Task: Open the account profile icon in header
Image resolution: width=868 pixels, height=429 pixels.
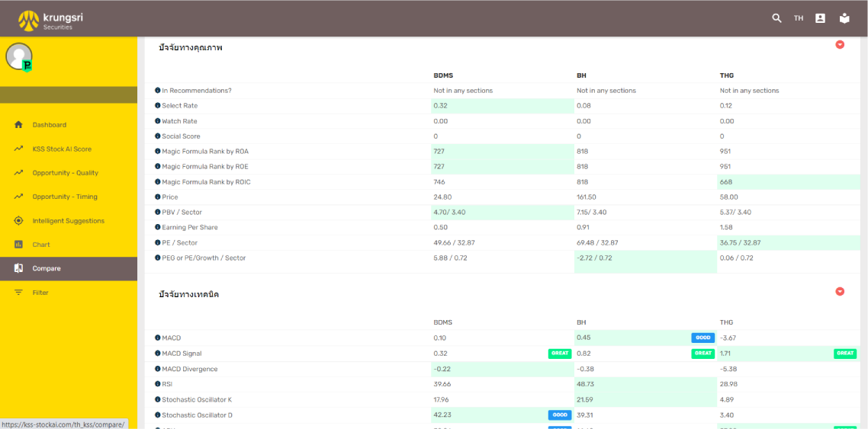Action: click(821, 18)
